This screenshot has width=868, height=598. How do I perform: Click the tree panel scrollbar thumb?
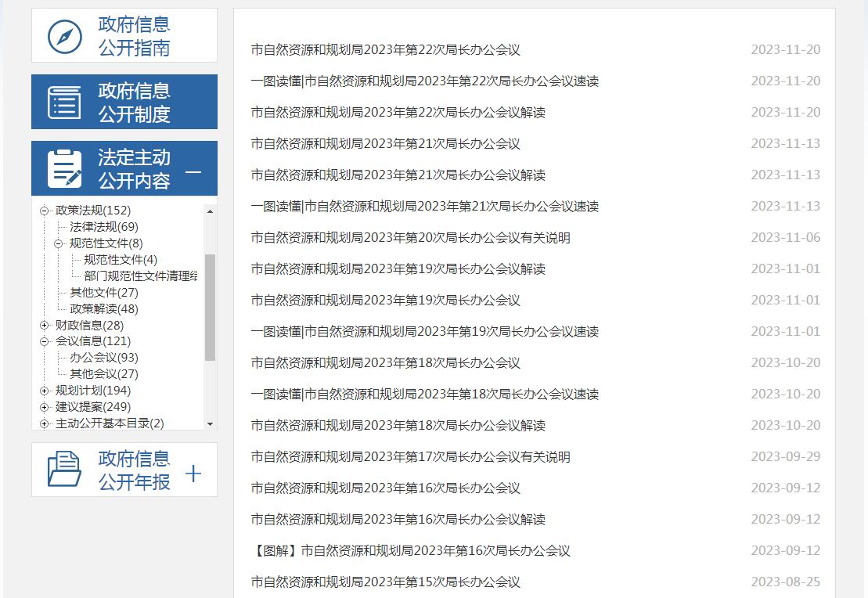click(210, 308)
